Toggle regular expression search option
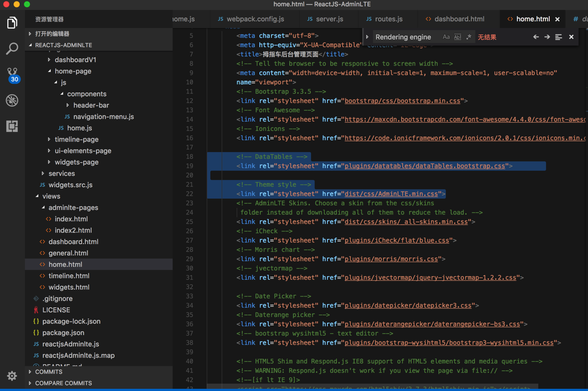 469,37
